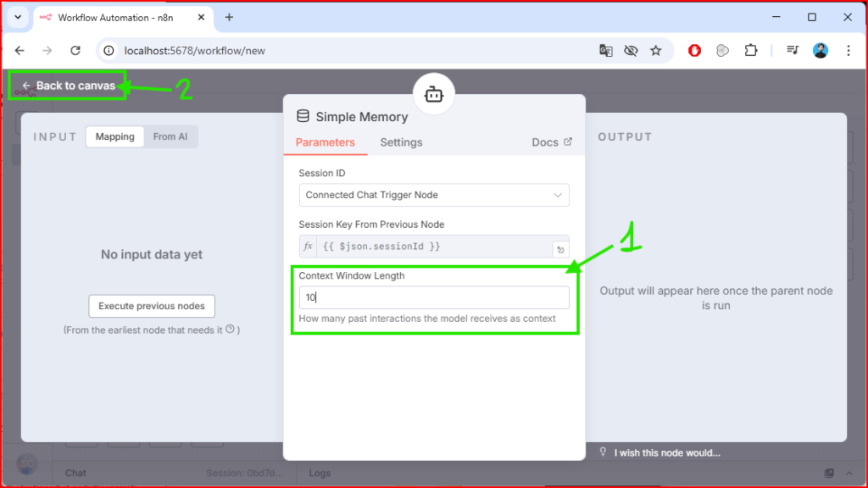Screen dimensions: 868x488
Task: Switch input mode to From AI
Action: tap(170, 137)
